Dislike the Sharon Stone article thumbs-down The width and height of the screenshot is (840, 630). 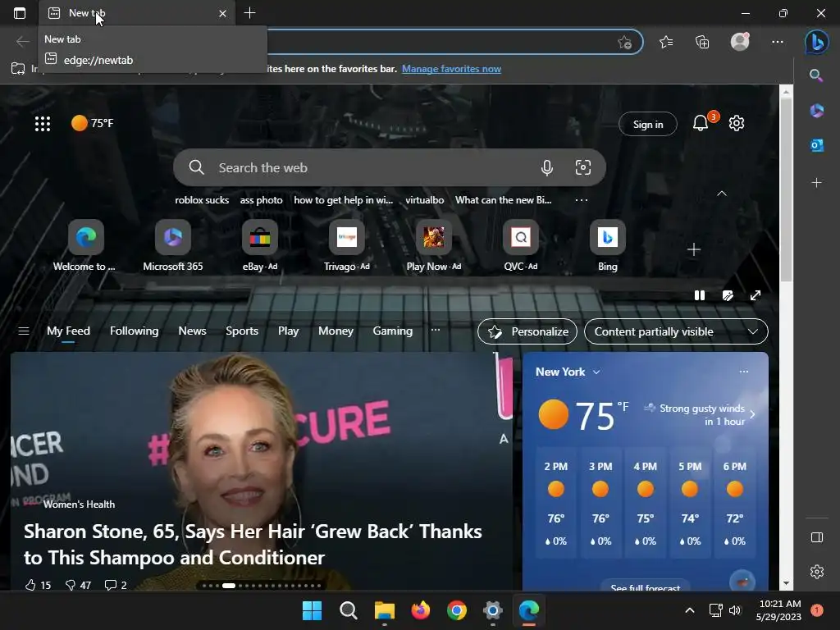click(71, 585)
